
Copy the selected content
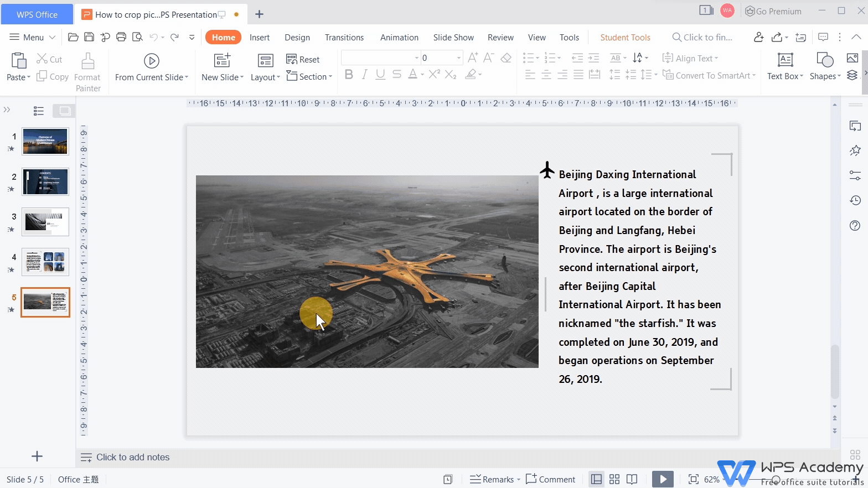tap(53, 76)
